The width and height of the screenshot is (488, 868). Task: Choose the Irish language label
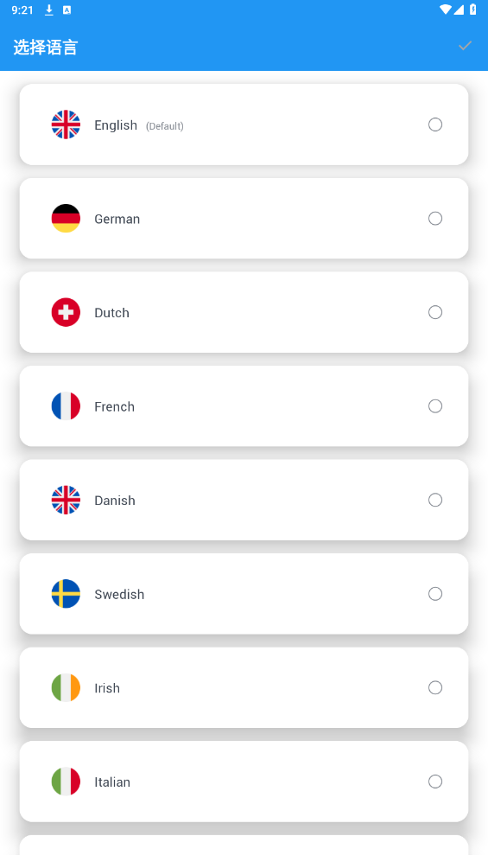coord(107,688)
